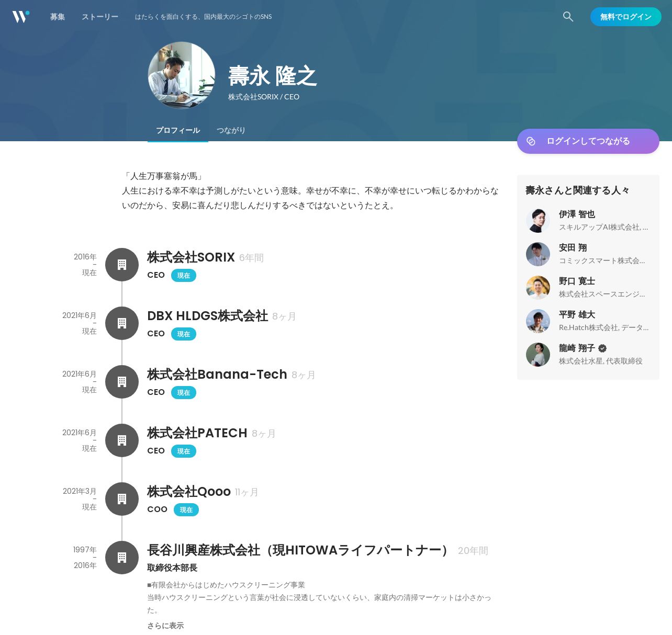Open the 平野 雄大 profile name link

pyautogui.click(x=577, y=314)
